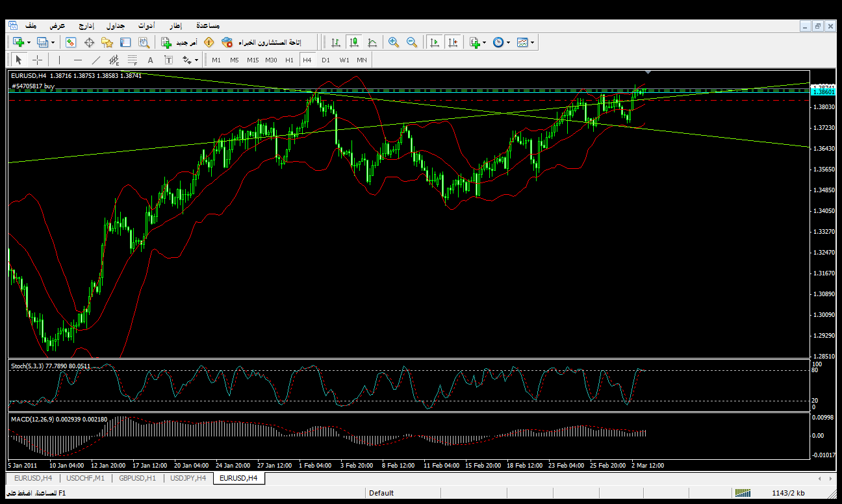Open the Tools menu (أدوات)
Viewport: 842px width, 504px height.
pos(146,25)
